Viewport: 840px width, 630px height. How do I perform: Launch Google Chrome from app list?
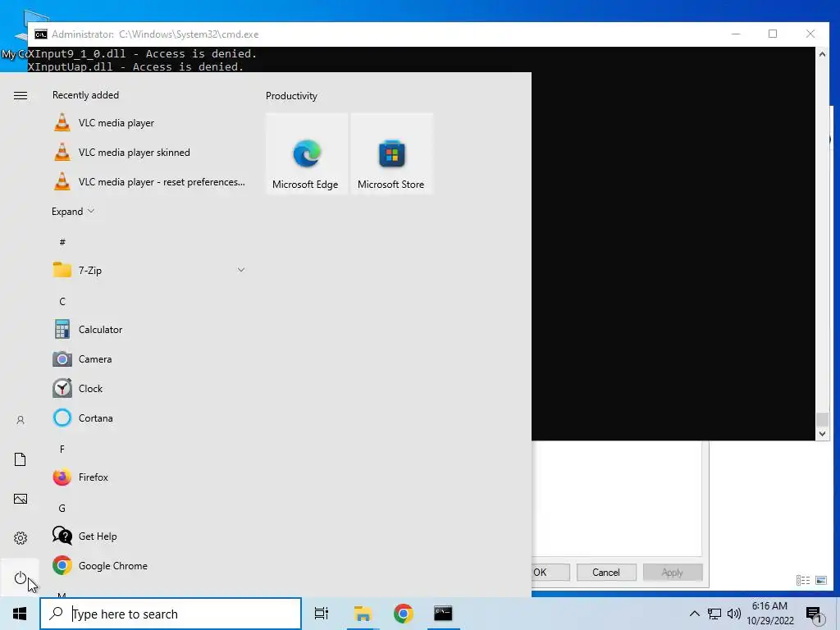(149, 566)
